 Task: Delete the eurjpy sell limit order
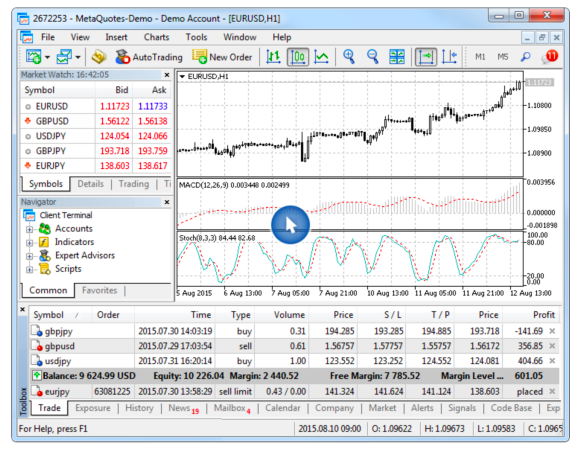tap(552, 391)
